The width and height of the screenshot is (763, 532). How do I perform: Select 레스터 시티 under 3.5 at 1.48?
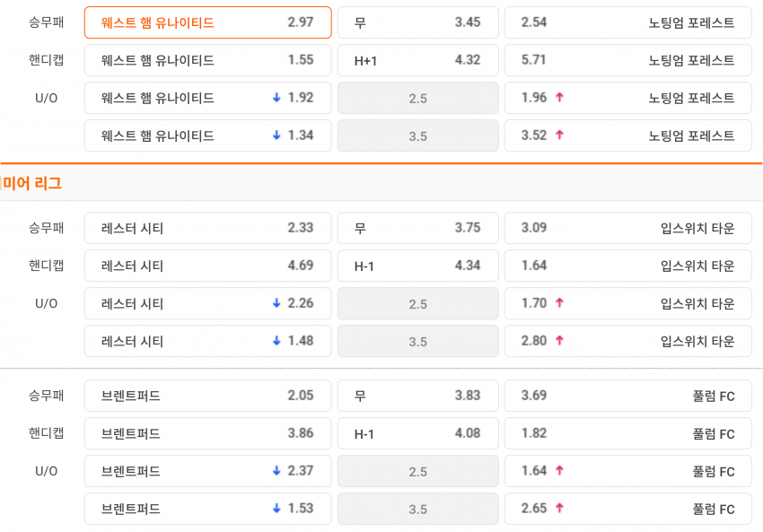click(207, 341)
